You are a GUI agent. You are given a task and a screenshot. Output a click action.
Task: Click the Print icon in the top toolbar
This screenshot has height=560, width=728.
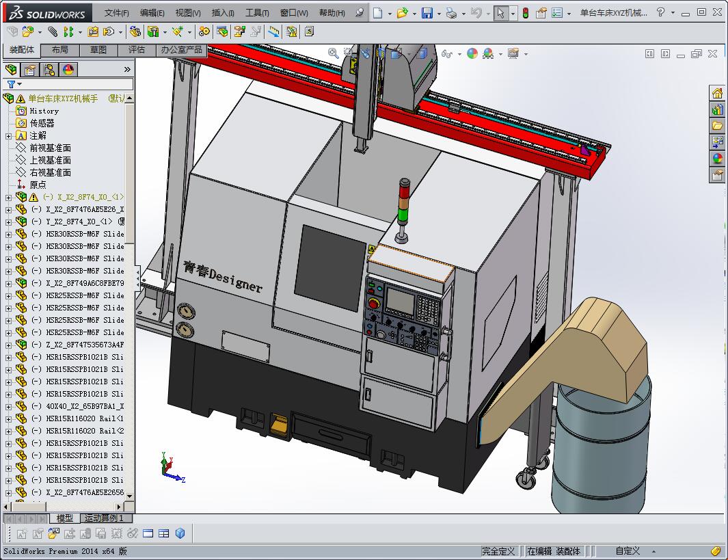tap(450, 13)
